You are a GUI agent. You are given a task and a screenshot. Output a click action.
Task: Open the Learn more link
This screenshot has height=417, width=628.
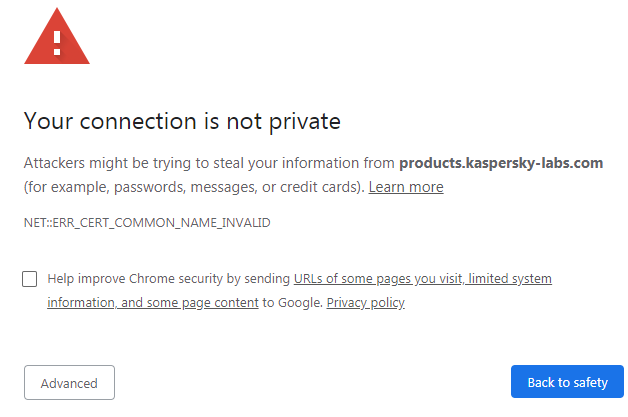406,187
